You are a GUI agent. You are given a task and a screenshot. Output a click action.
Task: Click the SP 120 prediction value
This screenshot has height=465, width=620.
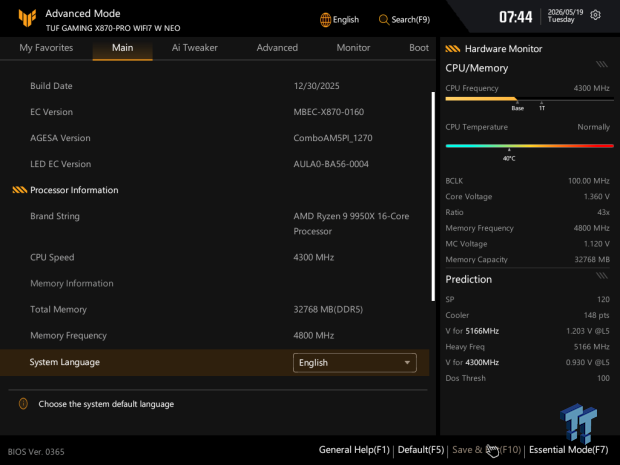tap(603, 299)
